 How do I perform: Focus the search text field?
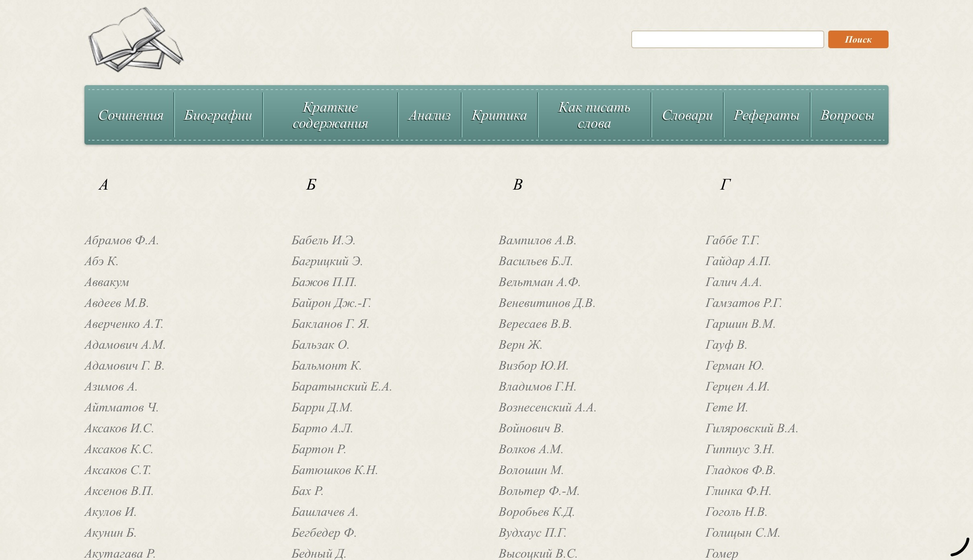tap(727, 39)
